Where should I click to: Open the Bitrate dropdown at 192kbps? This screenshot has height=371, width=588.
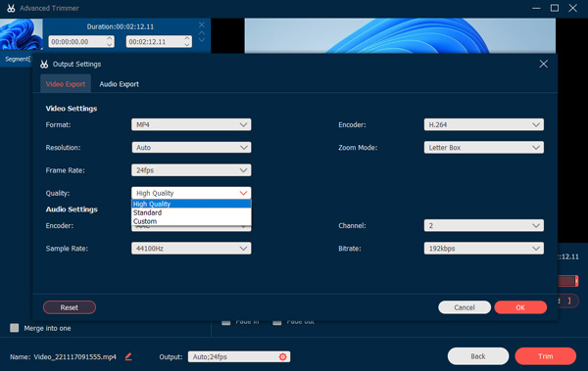484,248
